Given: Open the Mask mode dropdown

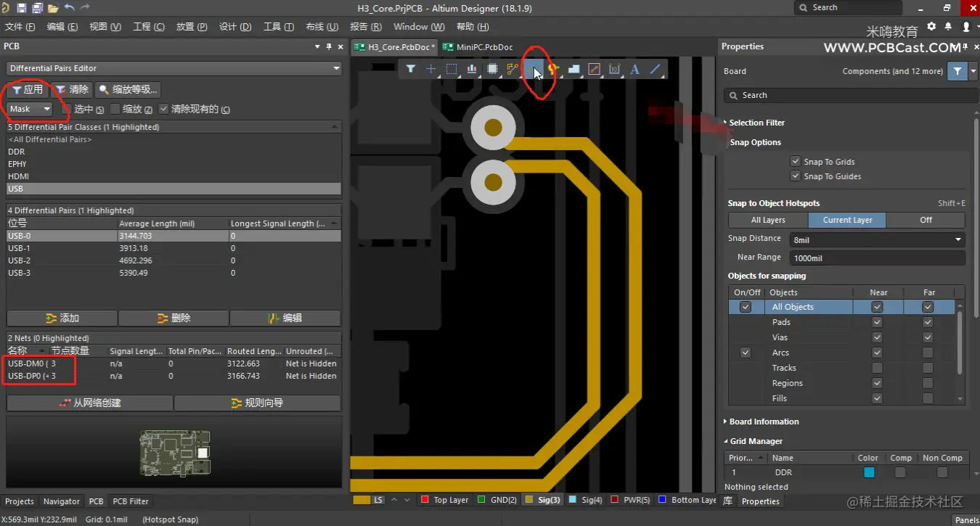Looking at the screenshot, I should (30, 109).
